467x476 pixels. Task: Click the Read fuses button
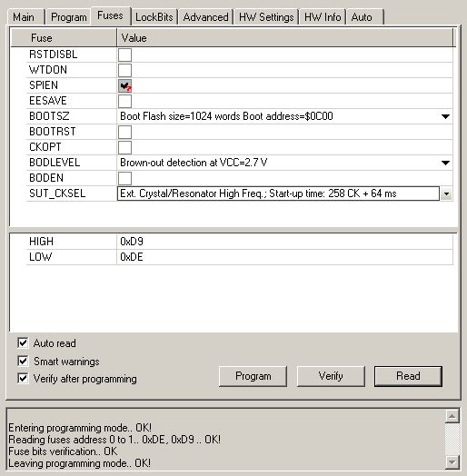408,376
